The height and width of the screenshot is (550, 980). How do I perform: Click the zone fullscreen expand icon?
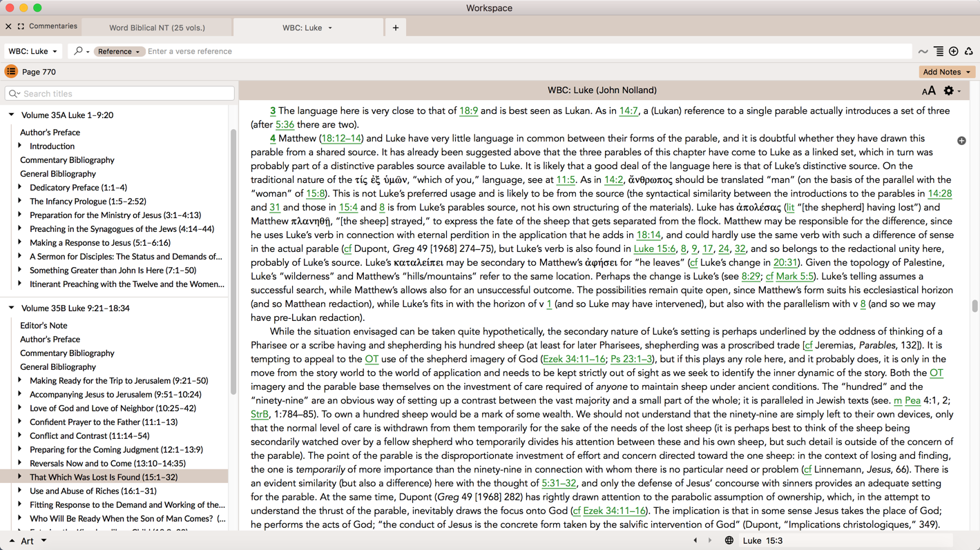coord(21,26)
